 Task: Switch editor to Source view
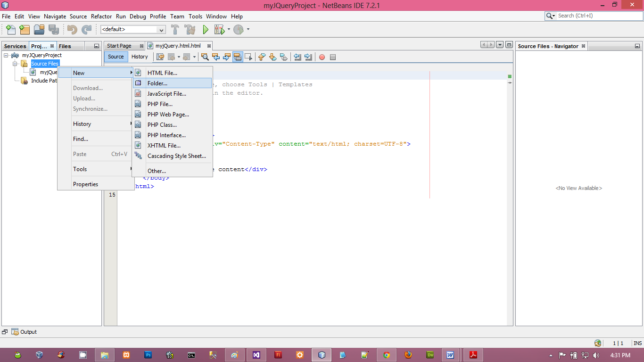[x=116, y=57]
